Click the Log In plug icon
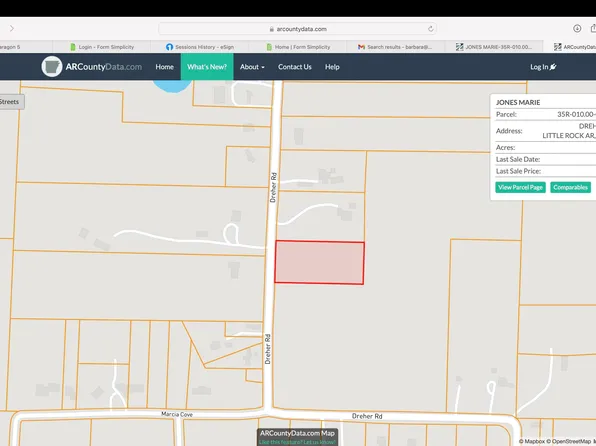 click(553, 67)
